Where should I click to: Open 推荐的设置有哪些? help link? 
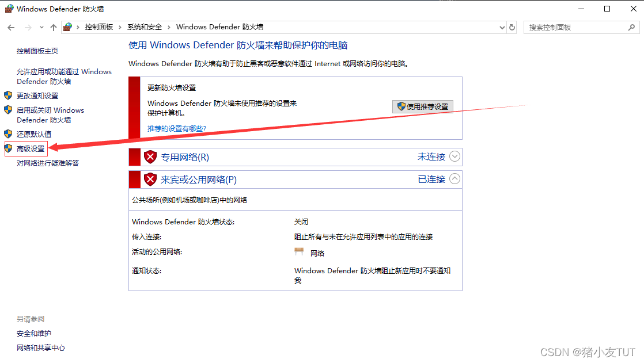tap(177, 129)
